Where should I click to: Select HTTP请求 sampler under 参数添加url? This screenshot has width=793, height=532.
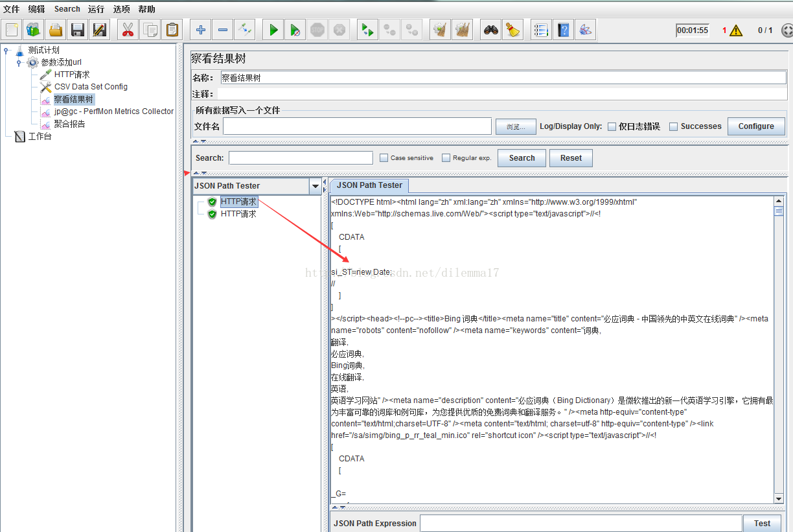(x=72, y=75)
